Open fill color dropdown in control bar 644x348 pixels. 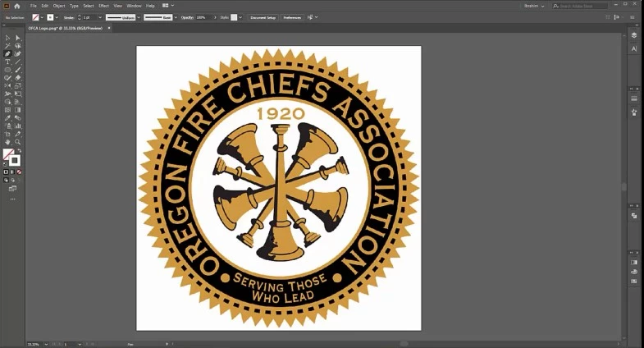coord(42,18)
